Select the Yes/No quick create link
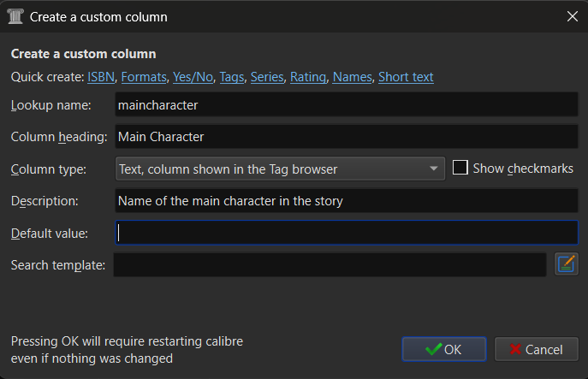 193,77
